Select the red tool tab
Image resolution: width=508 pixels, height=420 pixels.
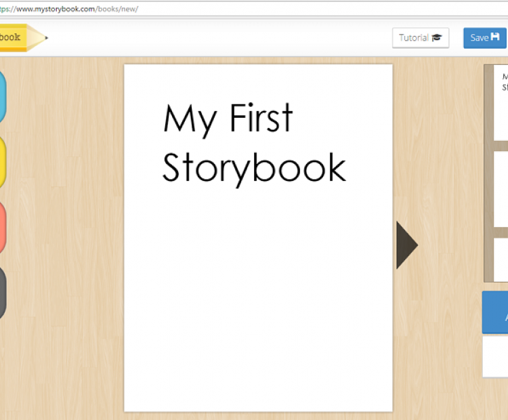click(3, 227)
